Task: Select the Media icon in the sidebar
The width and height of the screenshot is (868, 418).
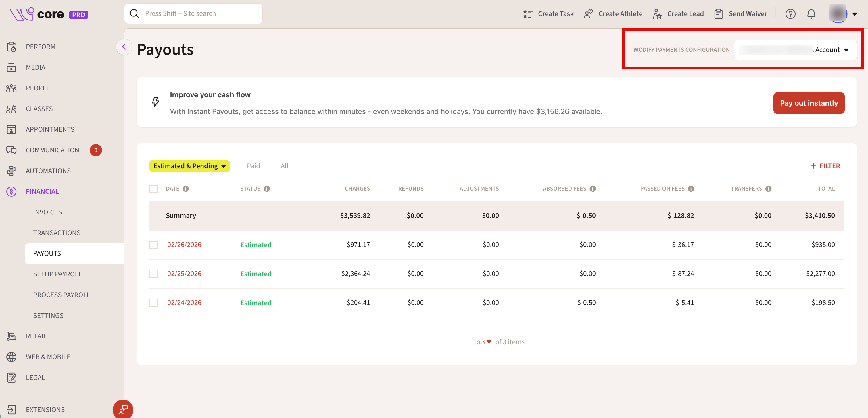Action: [11, 67]
